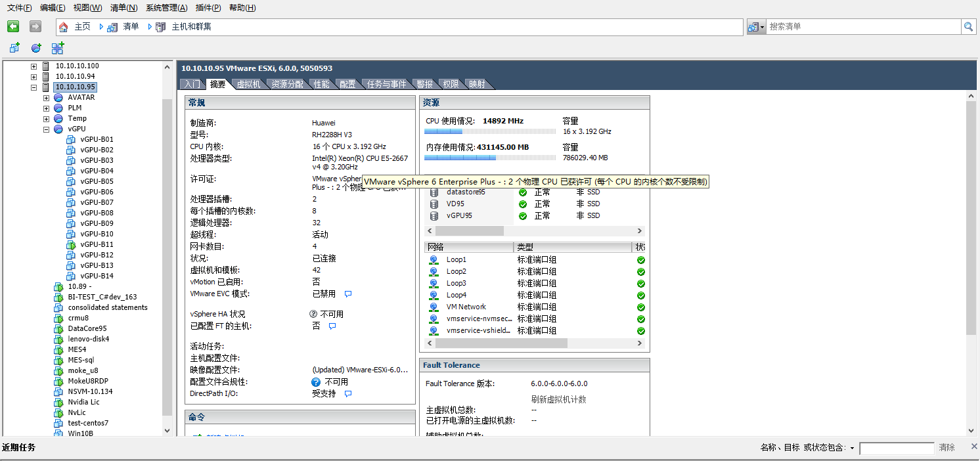Open the search type dropdown arrow
The image size is (980, 461).
click(x=762, y=27)
